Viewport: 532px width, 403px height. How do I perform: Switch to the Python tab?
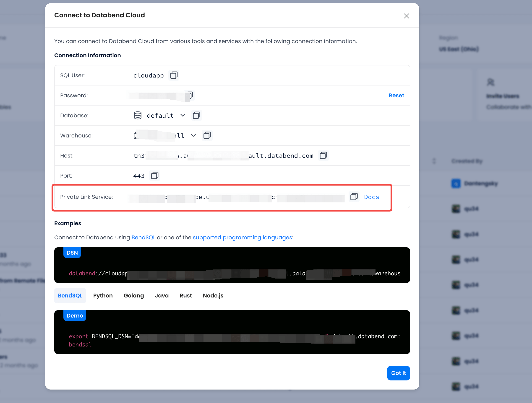coord(103,296)
